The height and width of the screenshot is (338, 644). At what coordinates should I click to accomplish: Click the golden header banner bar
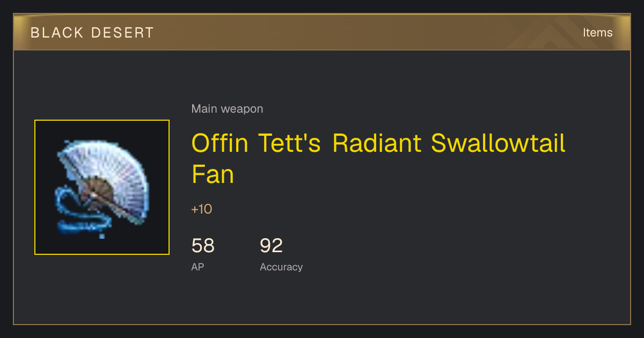(322, 32)
